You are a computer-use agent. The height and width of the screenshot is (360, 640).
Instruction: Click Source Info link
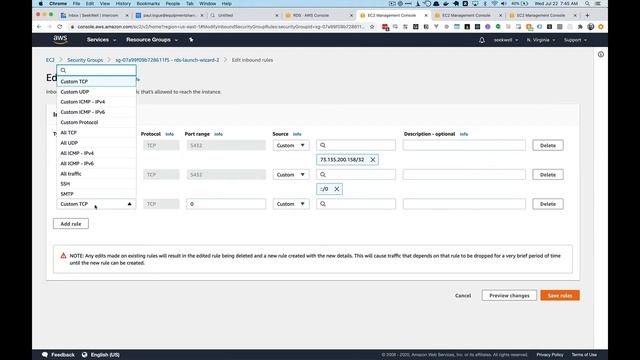click(x=297, y=134)
